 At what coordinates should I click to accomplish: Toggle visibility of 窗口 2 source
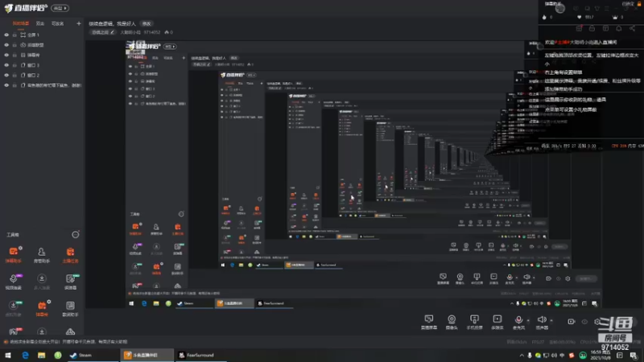coord(6,75)
